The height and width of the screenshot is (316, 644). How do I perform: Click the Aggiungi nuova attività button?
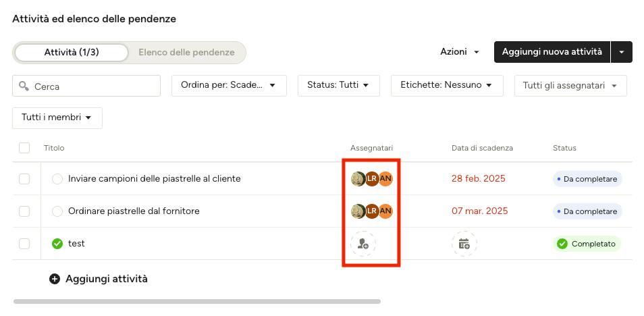pyautogui.click(x=552, y=52)
